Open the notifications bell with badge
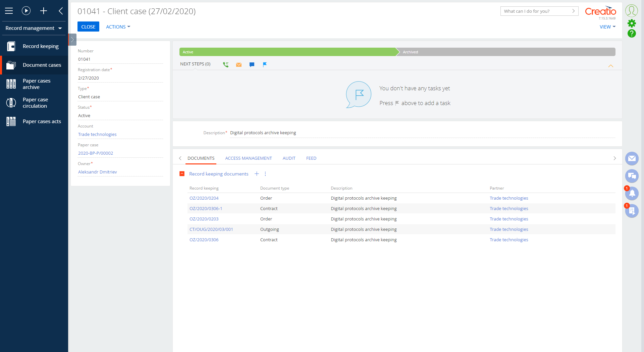This screenshot has width=644, height=352. 632,193
